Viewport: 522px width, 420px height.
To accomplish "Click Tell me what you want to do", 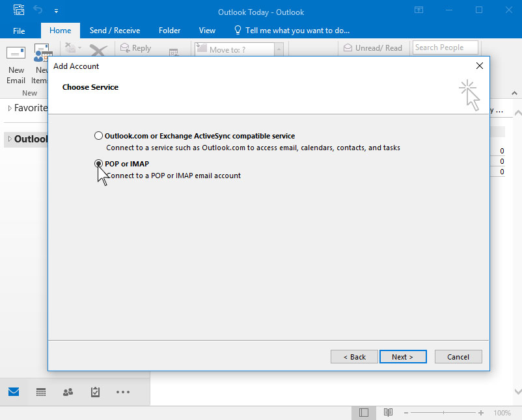I will coord(292,31).
